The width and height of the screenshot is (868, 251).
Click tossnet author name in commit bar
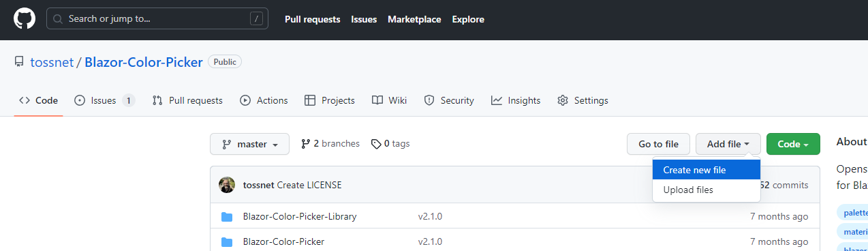(259, 185)
